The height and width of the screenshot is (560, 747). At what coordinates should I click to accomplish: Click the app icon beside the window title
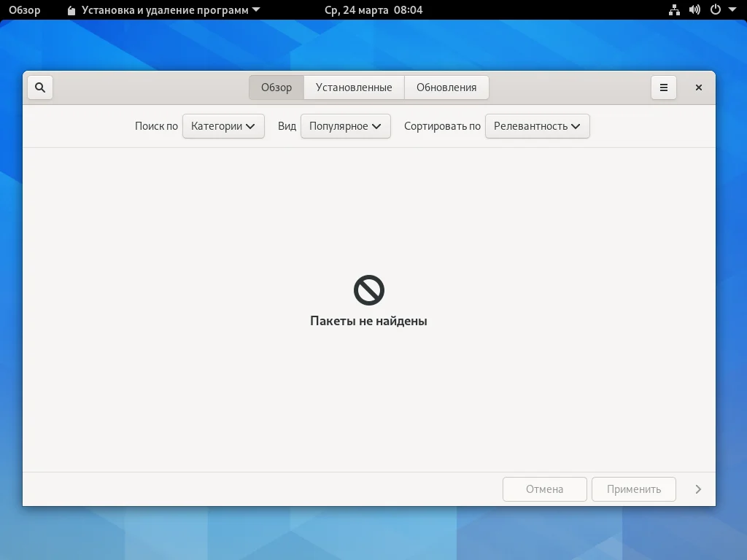tap(71, 10)
